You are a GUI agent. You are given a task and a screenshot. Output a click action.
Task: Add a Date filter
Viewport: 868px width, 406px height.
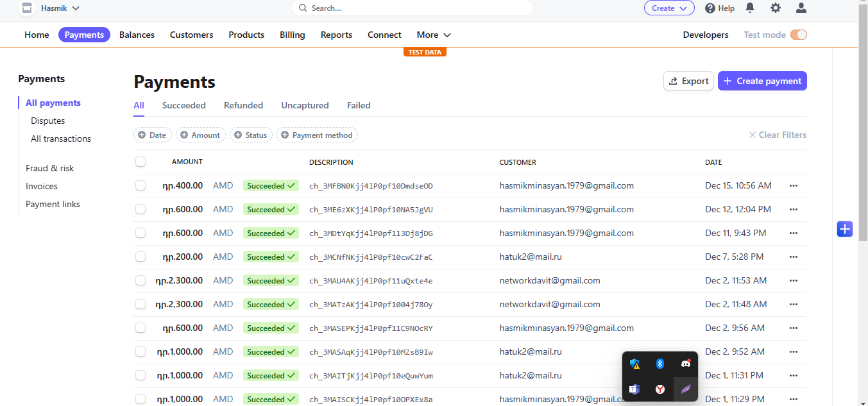[x=152, y=135]
